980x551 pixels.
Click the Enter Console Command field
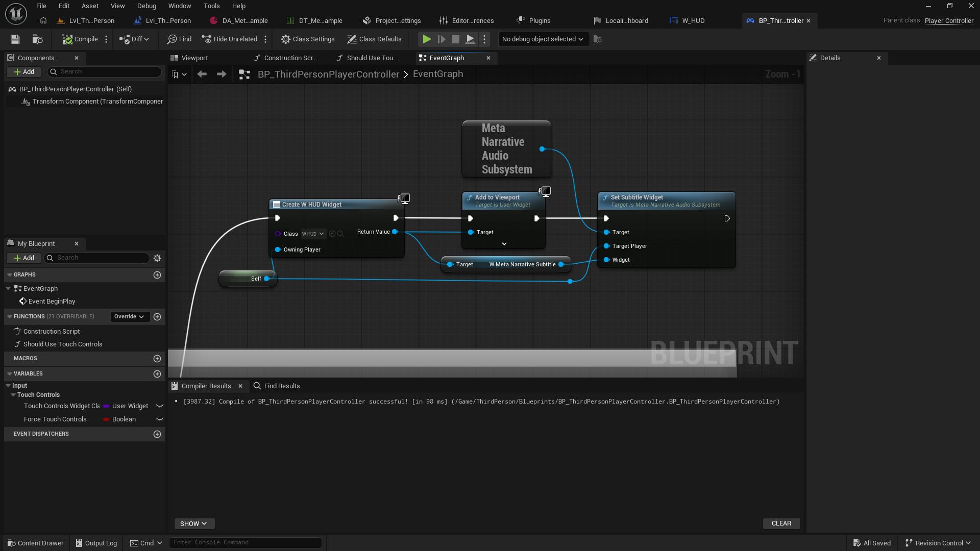point(245,542)
